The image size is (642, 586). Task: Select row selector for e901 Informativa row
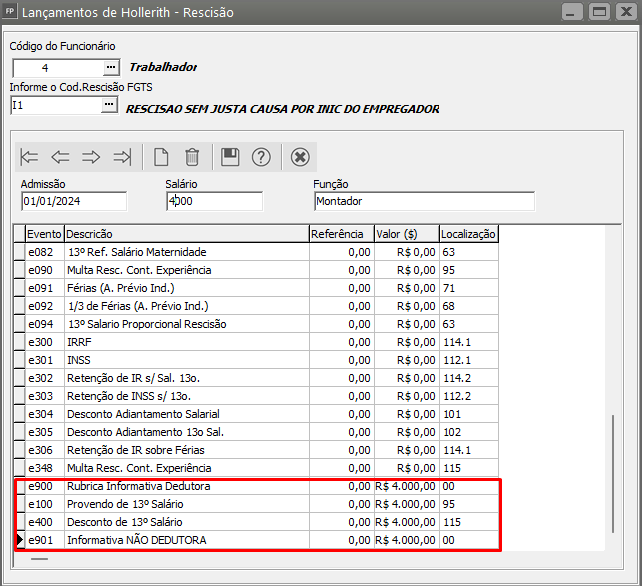19,540
